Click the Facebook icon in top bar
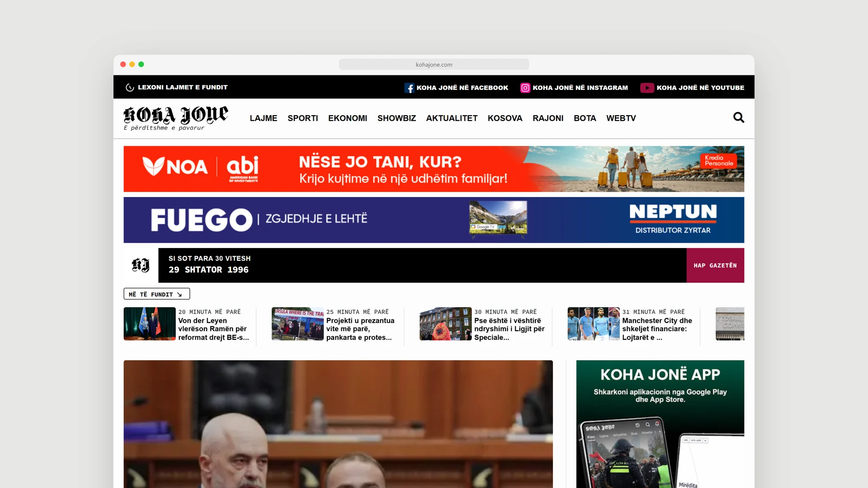This screenshot has width=868, height=488. point(409,88)
